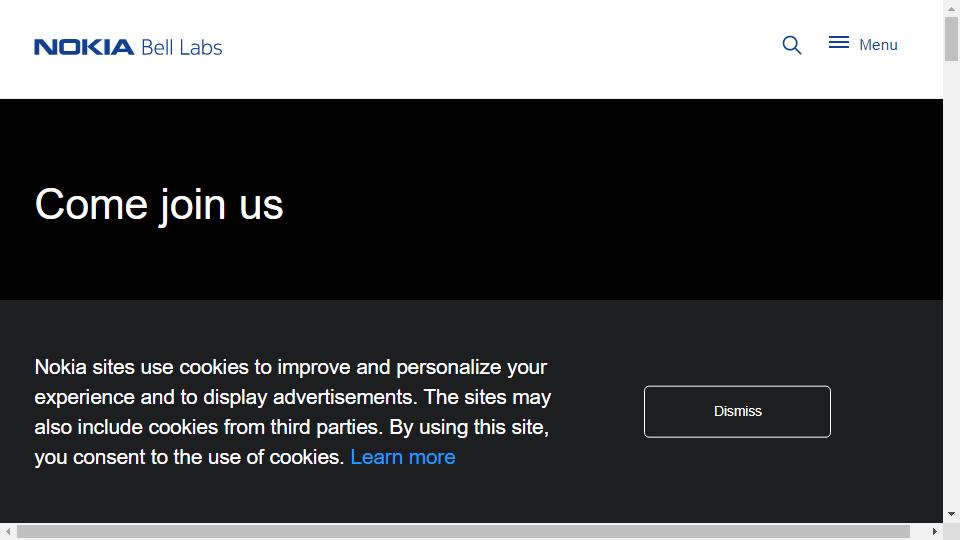Open the Learn more cookies link
Screen dimensions: 960x540
[x=402, y=457]
